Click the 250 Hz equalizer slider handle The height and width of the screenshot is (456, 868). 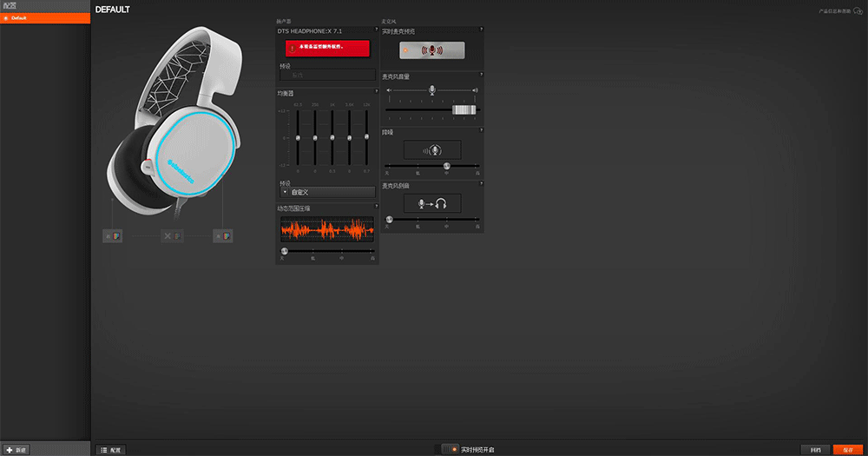coord(315,137)
